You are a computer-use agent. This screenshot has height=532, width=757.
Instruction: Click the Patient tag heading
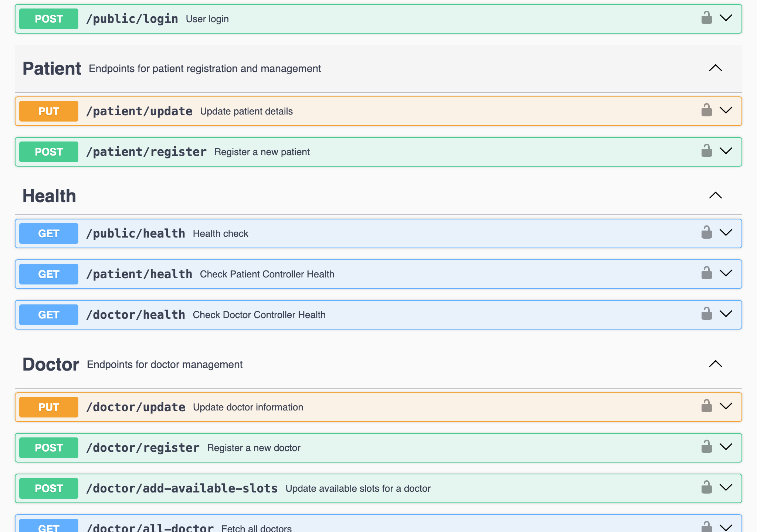pyautogui.click(x=52, y=69)
